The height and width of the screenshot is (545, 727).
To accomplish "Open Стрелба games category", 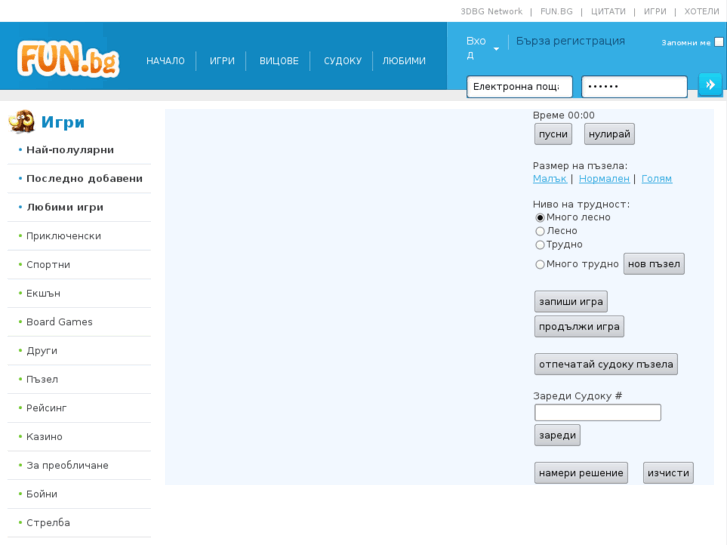I will [x=48, y=523].
